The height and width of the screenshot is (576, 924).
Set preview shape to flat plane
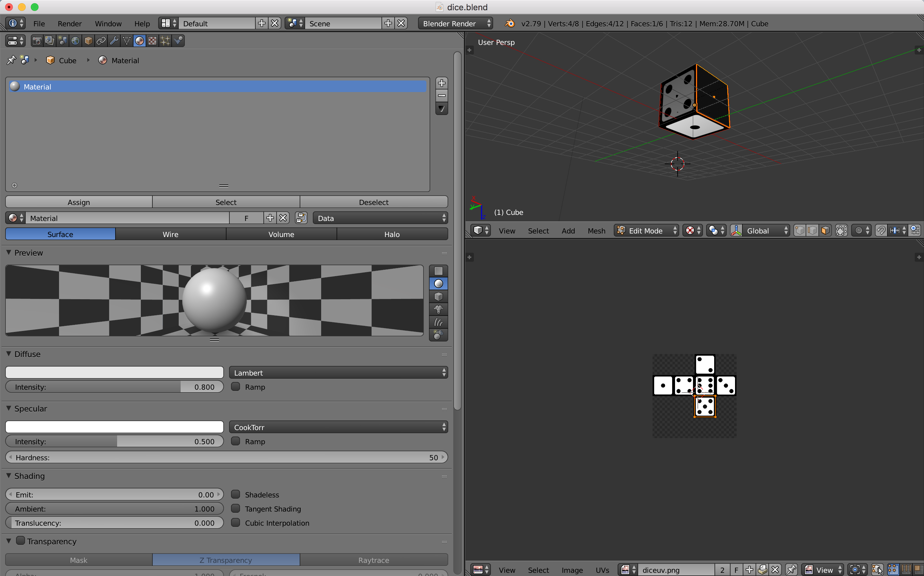click(439, 271)
